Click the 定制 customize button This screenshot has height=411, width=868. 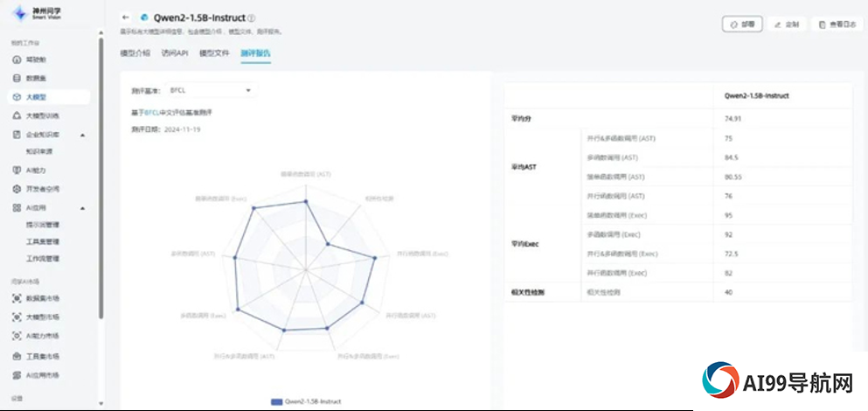[x=787, y=24]
